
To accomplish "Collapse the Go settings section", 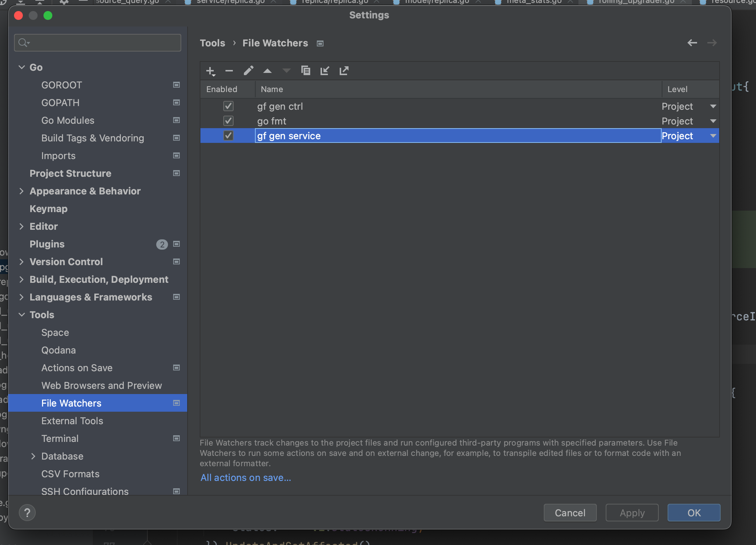I will (21, 67).
